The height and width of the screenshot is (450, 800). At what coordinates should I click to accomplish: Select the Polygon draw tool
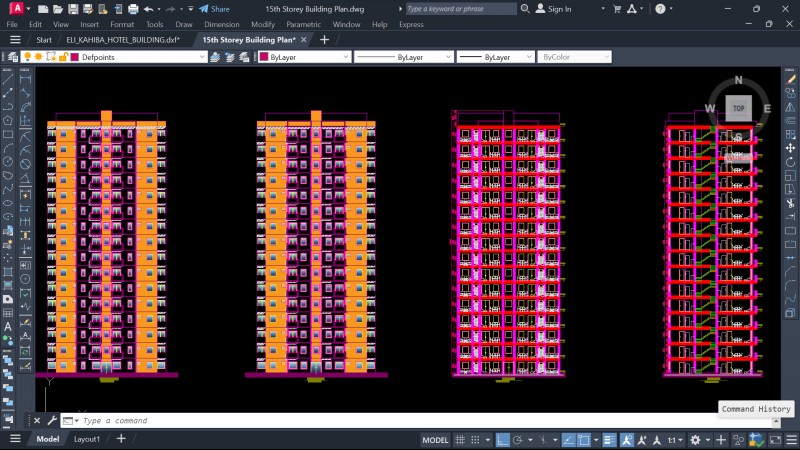[8, 120]
